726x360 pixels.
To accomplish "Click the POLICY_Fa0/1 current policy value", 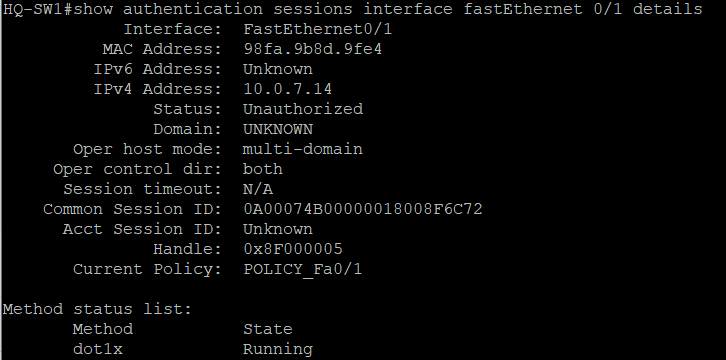I will tap(303, 269).
